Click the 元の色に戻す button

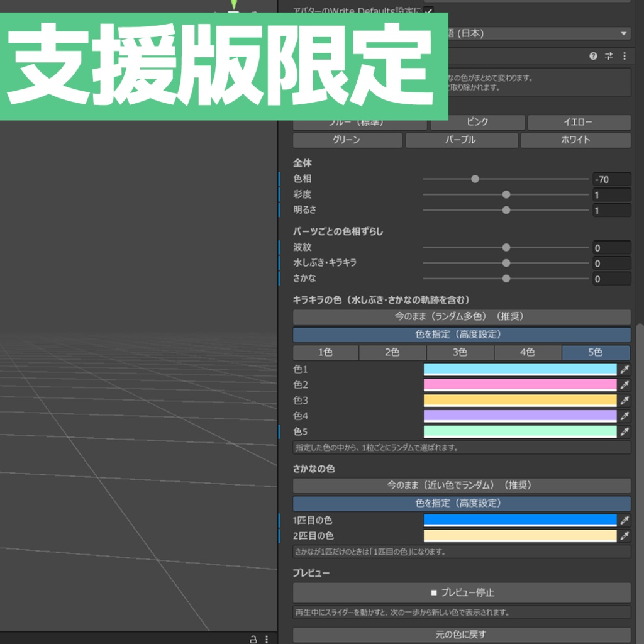click(462, 635)
